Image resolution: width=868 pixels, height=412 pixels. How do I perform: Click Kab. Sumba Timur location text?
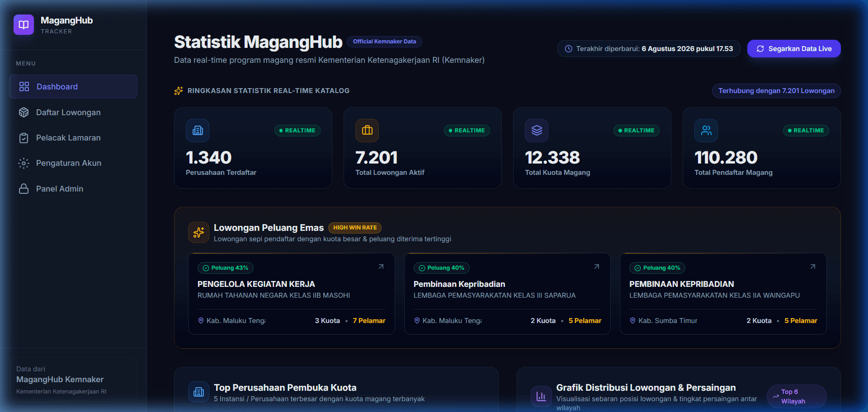668,321
